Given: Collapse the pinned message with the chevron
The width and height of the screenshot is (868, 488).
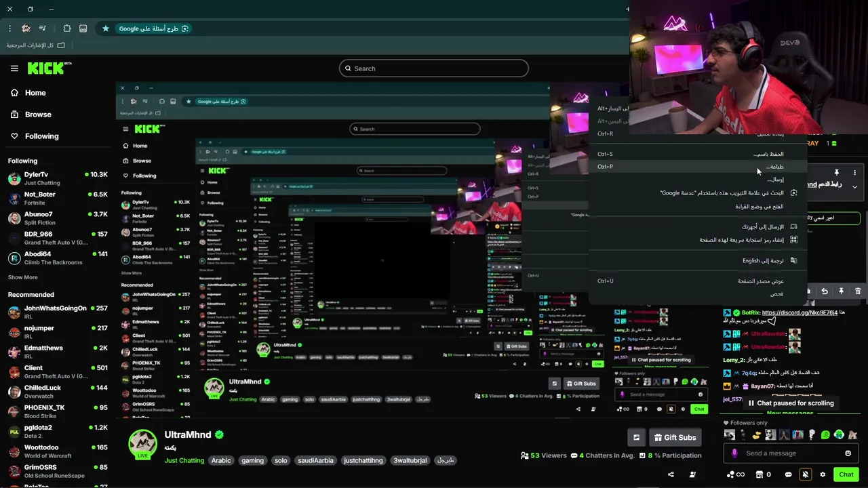Looking at the screenshot, I should (x=854, y=186).
